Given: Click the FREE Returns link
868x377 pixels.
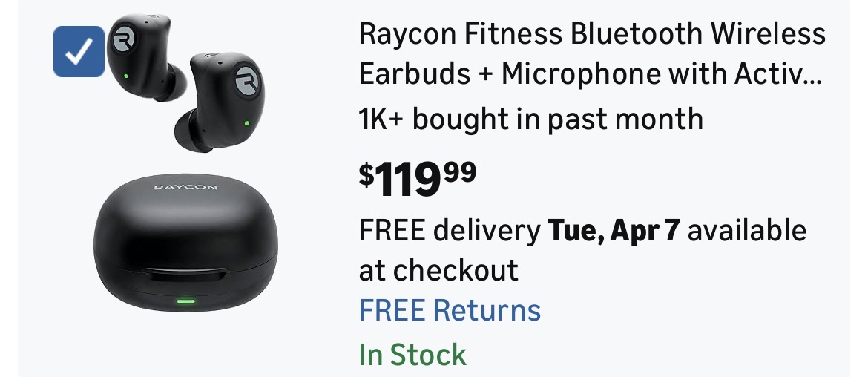Looking at the screenshot, I should pyautogui.click(x=450, y=310).
